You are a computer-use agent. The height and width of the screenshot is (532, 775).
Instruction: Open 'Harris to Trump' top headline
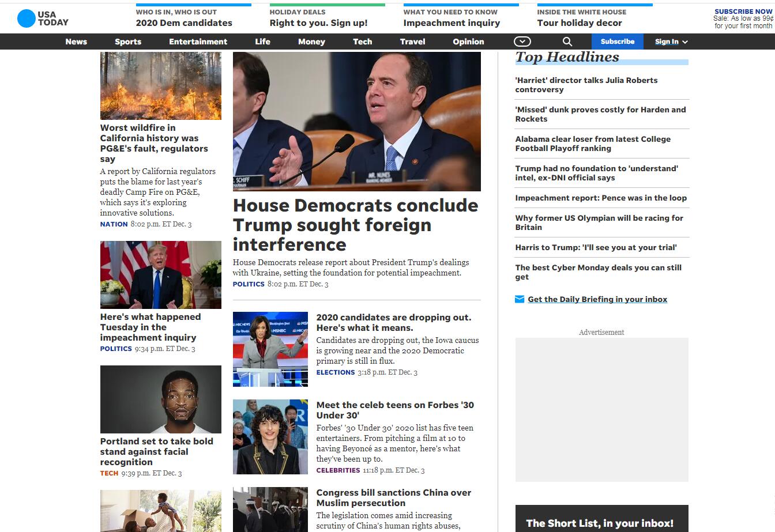(596, 247)
